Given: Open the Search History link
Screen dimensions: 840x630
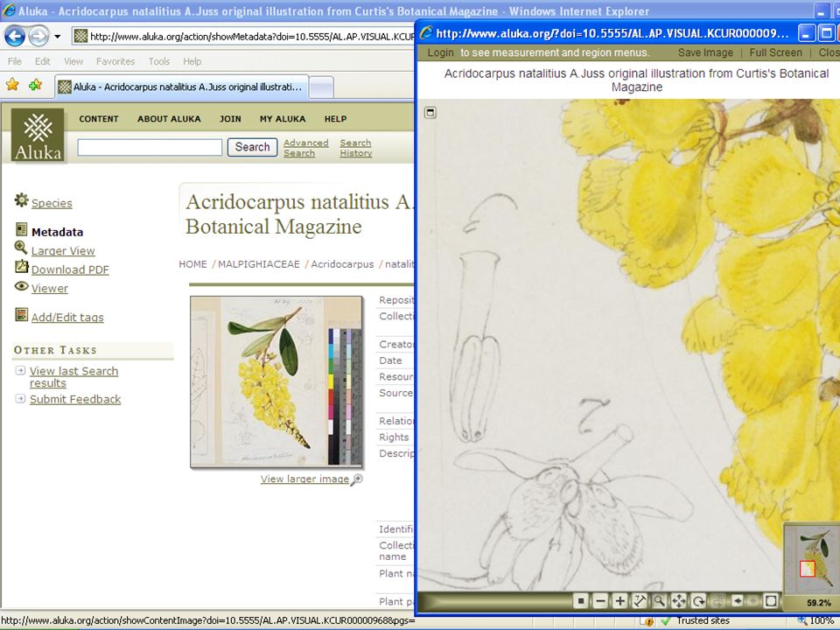Looking at the screenshot, I should [356, 148].
